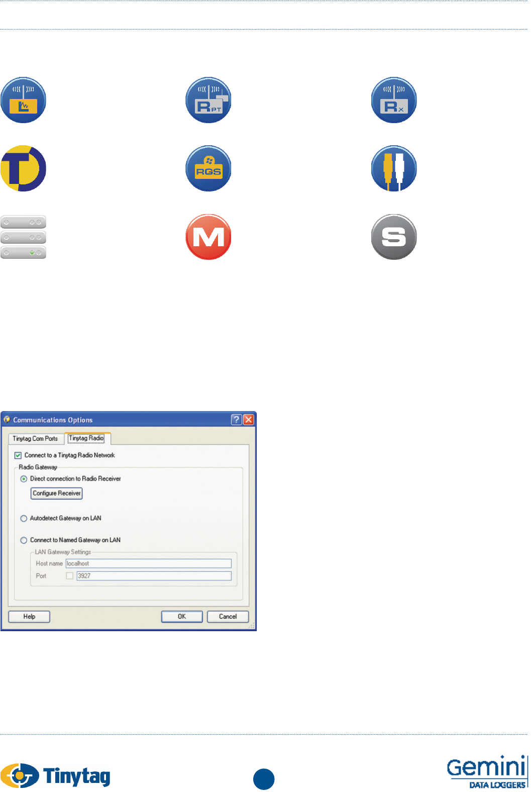Switch to the Tinytag Com Ports tab
This screenshot has width=532, height=792.
[35, 439]
